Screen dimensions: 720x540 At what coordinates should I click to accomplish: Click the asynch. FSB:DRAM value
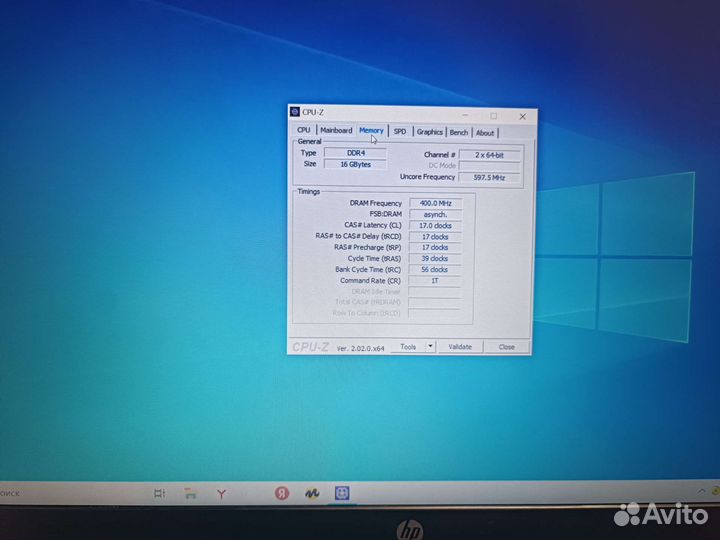(x=435, y=214)
